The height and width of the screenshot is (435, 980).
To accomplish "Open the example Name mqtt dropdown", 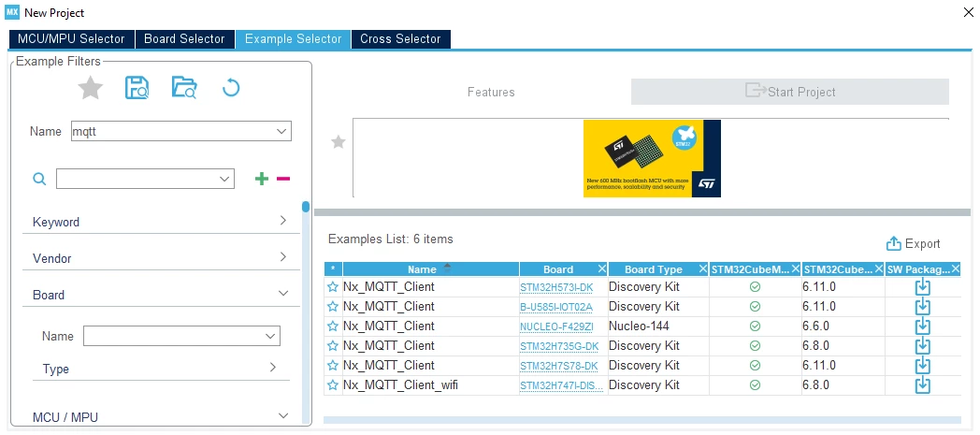I will pos(281,131).
